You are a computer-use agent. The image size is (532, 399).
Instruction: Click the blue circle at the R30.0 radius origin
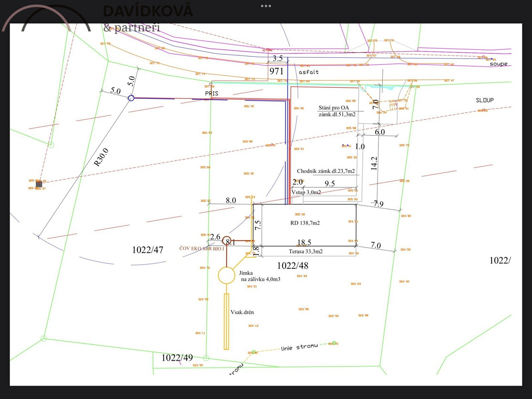tap(131, 98)
